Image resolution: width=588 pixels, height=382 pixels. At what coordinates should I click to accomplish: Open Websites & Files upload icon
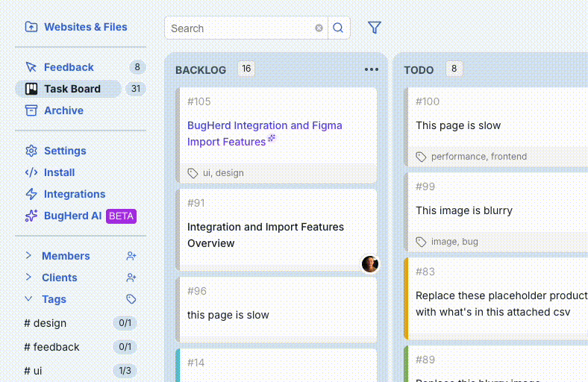(x=31, y=27)
